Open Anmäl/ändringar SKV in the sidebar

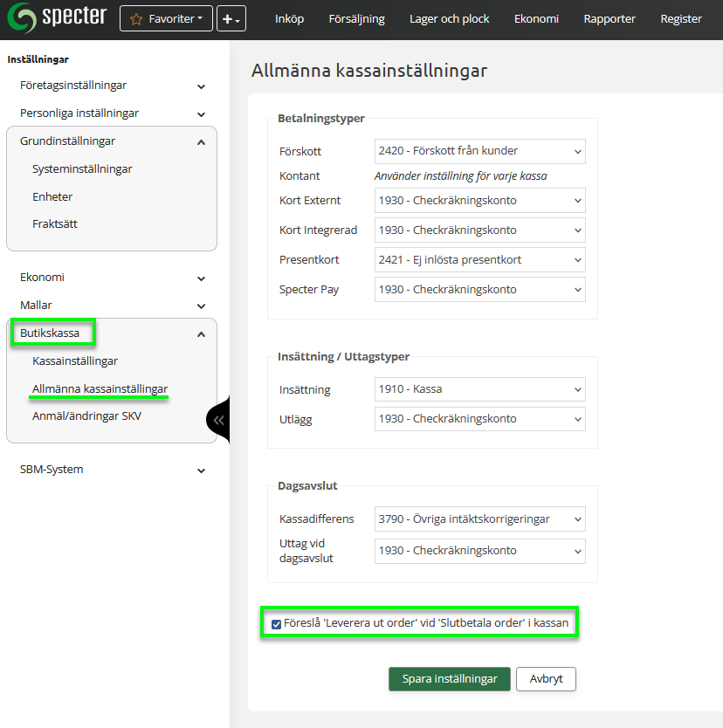point(86,416)
